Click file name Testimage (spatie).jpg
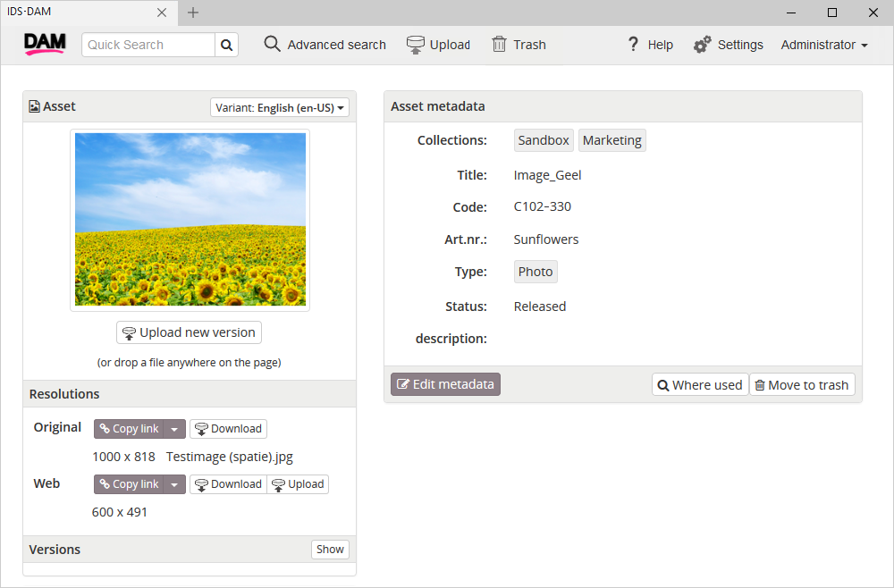Viewport: 894px width, 588px height. [x=230, y=457]
